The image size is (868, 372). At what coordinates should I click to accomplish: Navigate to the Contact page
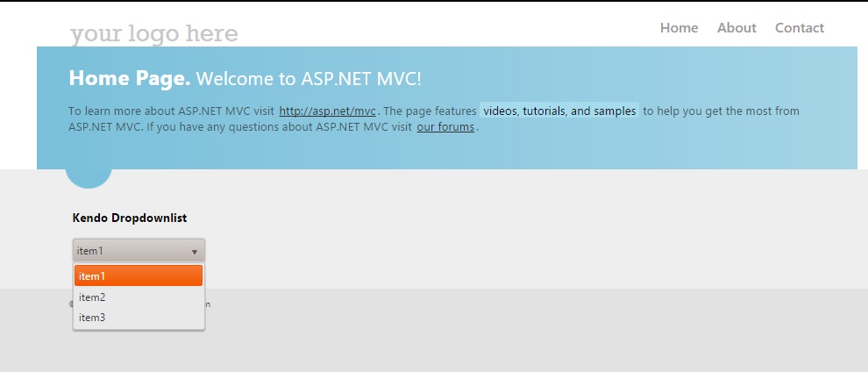(x=799, y=28)
